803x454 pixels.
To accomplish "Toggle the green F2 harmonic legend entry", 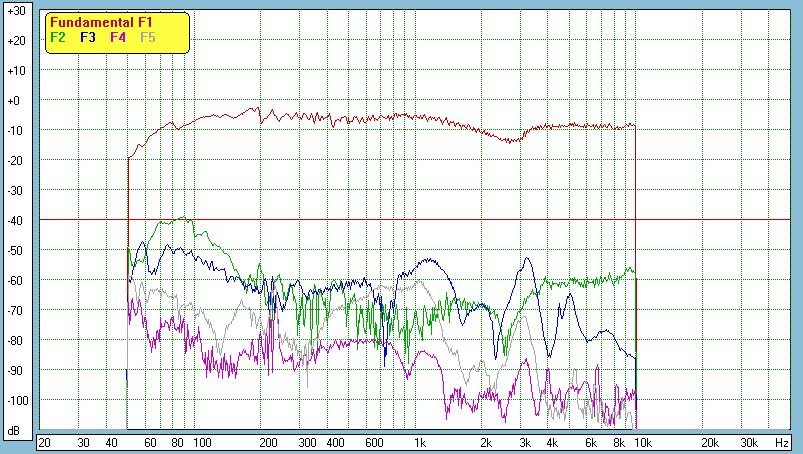I will pos(58,37).
